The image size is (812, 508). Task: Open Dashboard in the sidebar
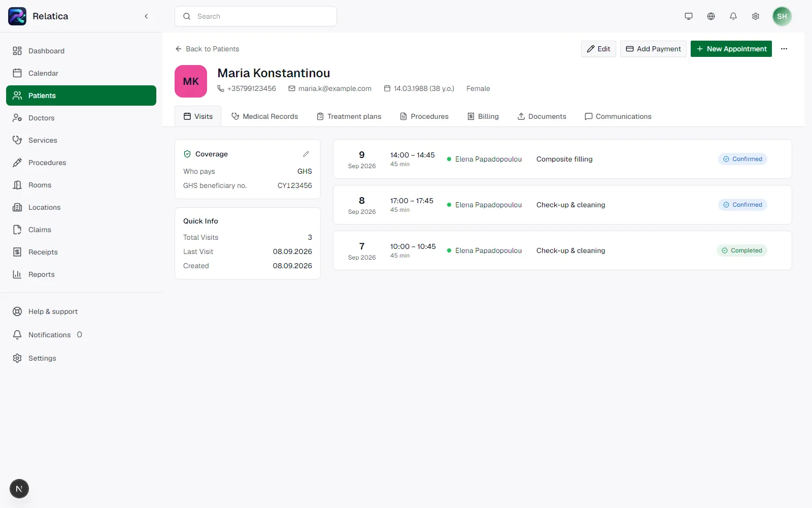pyautogui.click(x=81, y=51)
